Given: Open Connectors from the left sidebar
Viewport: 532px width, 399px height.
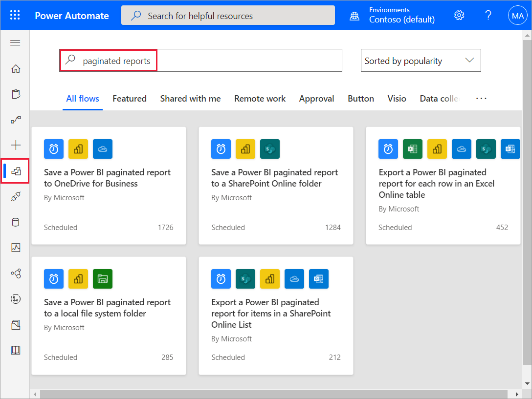Looking at the screenshot, I should click(x=15, y=196).
